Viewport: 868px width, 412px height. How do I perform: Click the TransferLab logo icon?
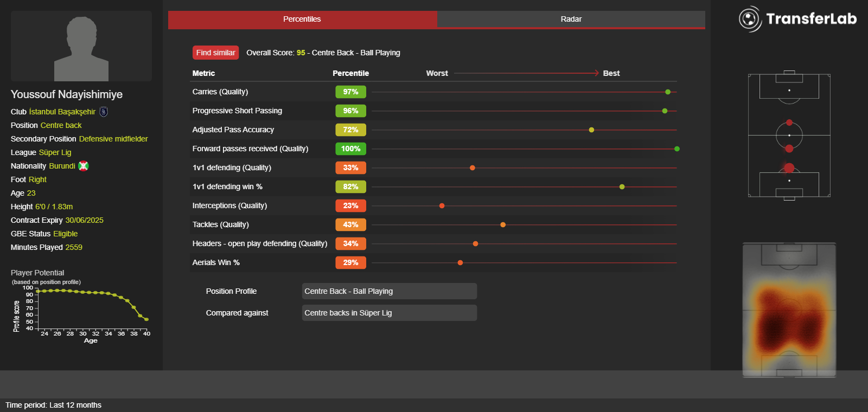[x=750, y=19]
